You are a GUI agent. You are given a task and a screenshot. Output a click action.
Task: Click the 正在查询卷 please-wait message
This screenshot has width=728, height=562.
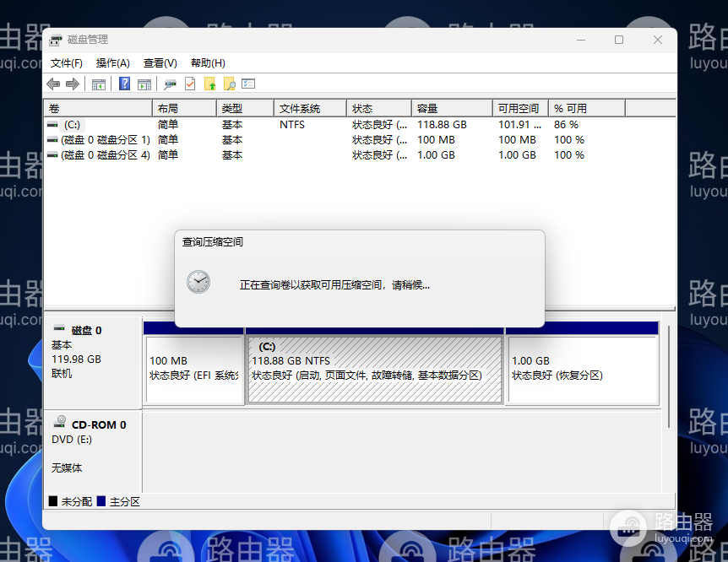pos(334,285)
